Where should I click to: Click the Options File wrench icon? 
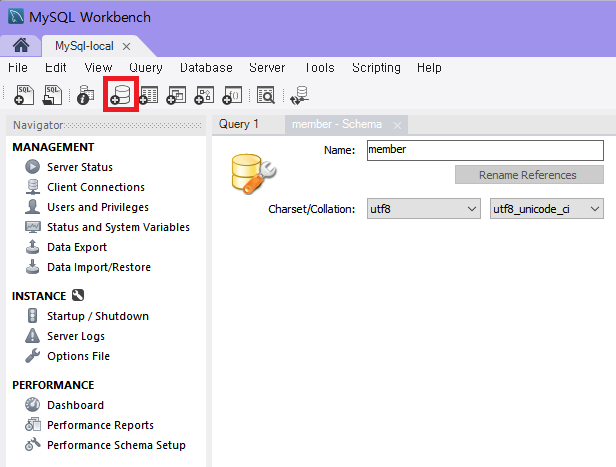(x=33, y=355)
